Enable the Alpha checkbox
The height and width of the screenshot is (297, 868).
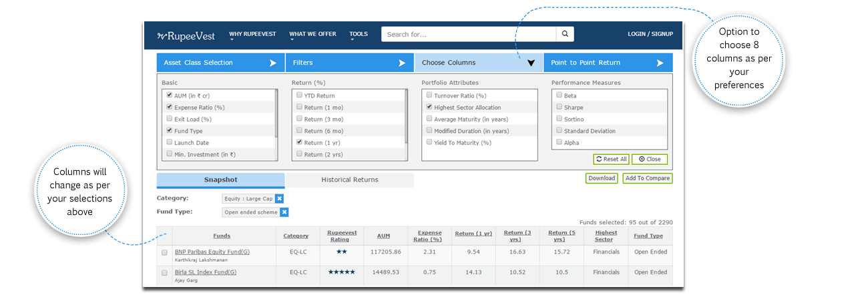(x=559, y=142)
